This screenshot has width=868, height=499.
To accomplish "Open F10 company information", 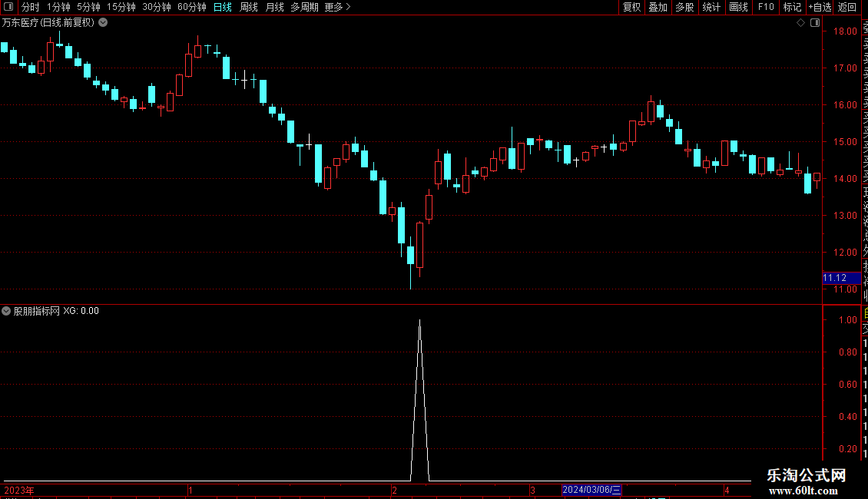I will [x=766, y=7].
